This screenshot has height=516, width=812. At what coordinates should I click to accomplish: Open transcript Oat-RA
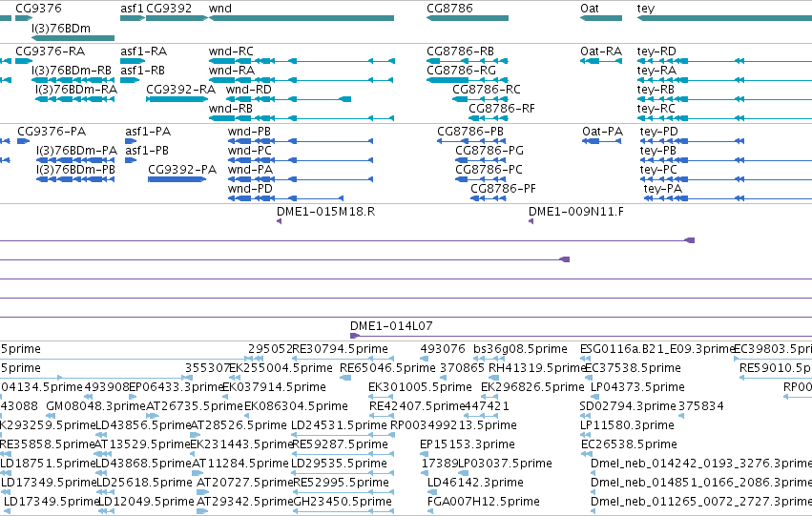tap(601, 52)
